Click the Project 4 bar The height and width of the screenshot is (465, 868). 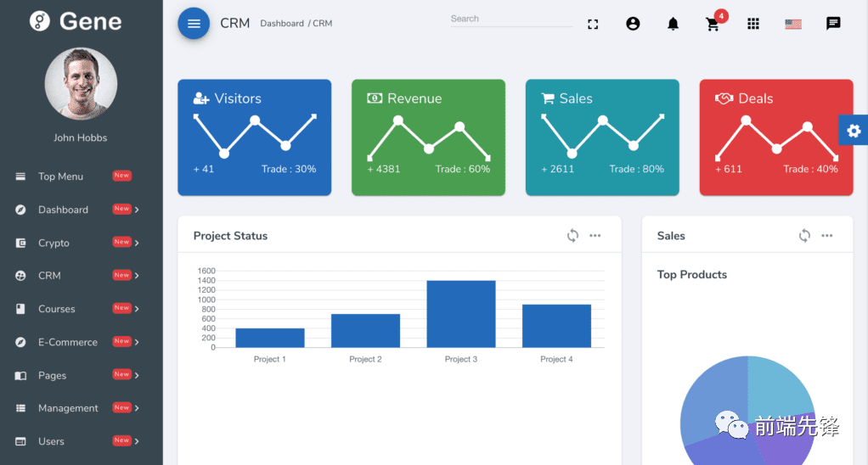point(556,326)
